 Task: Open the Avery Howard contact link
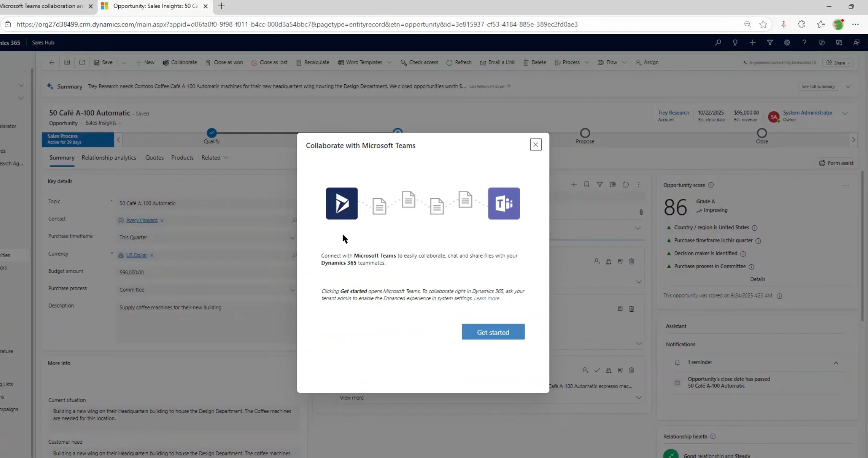[x=142, y=220]
